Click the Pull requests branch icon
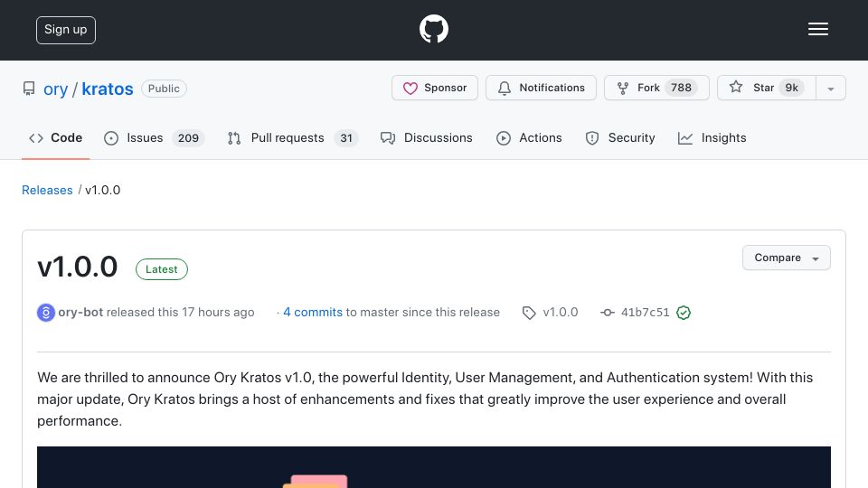Viewport: 868px width, 488px height. coord(234,138)
